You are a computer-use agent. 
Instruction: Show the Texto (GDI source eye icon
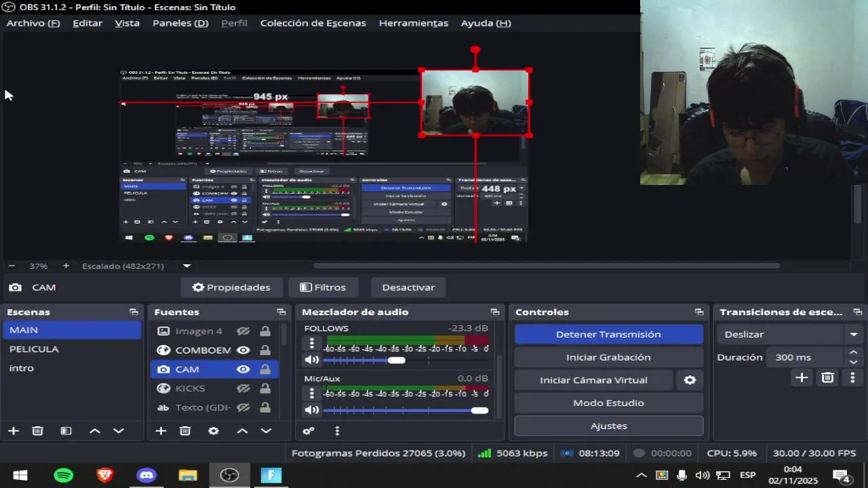click(x=243, y=407)
